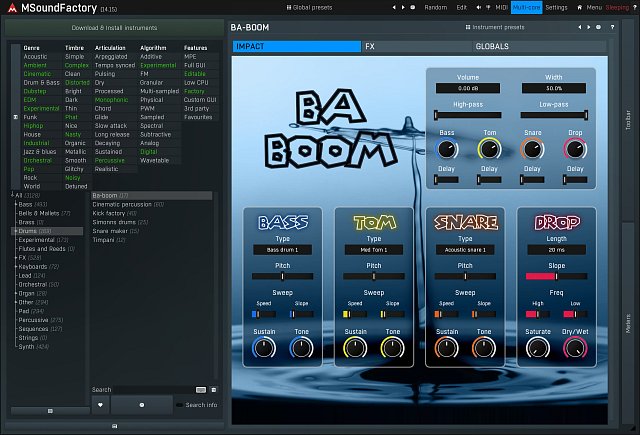
Task: Click the Bass volume knob
Action: click(x=446, y=150)
